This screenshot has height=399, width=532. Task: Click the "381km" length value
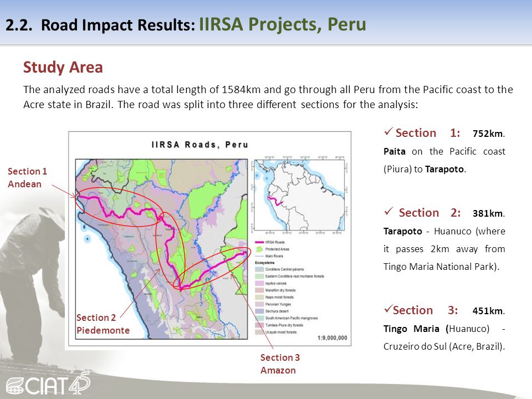[488, 213]
